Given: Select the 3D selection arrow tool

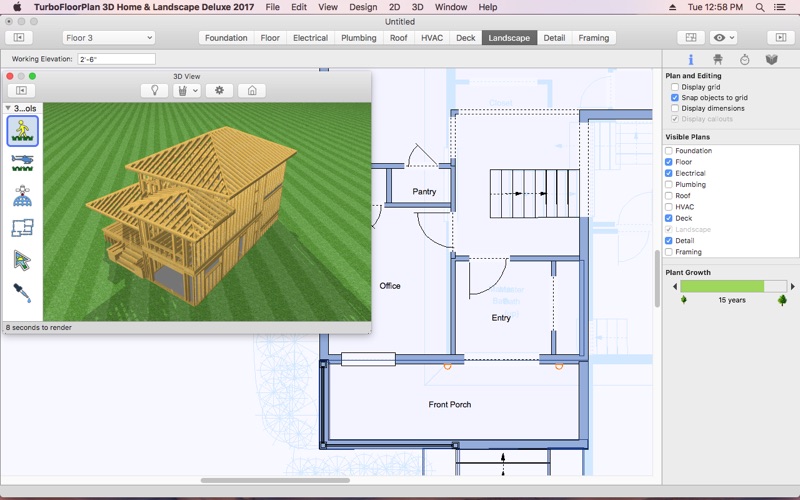Looking at the screenshot, I should pos(22,260).
